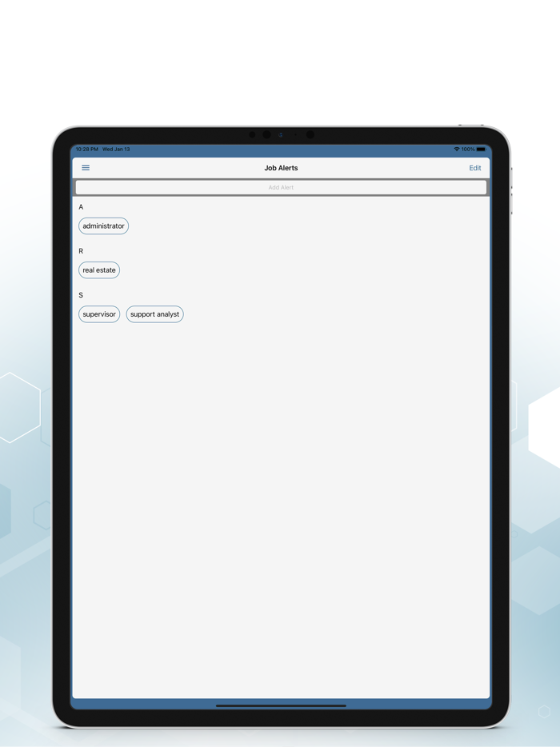Tap the Edit button

pos(474,168)
